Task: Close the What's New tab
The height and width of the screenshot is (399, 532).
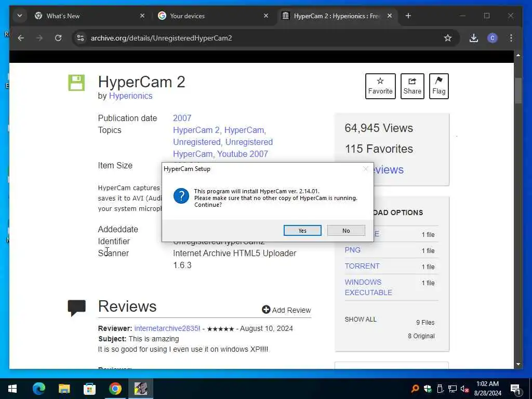Action: click(142, 16)
